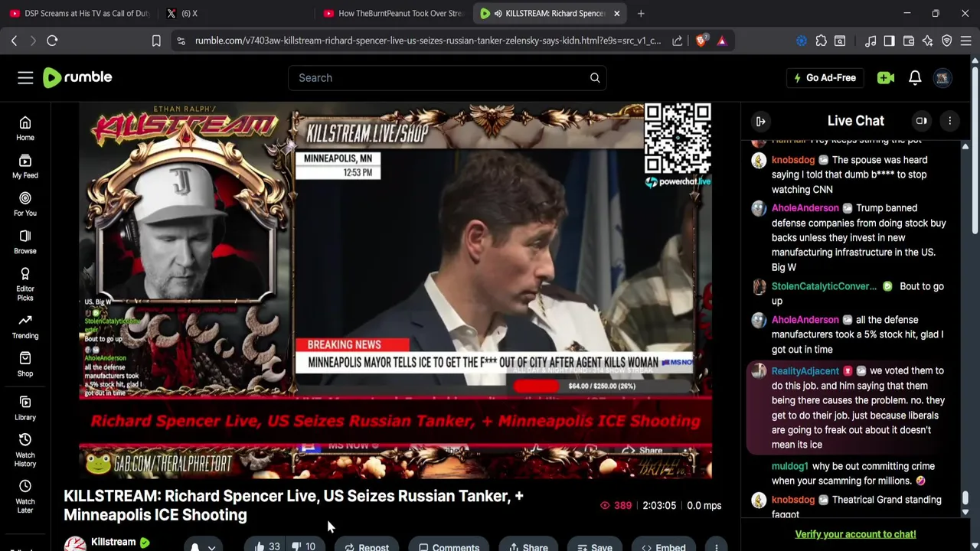Click chat username StolenCatalyticConver...
The width and height of the screenshot is (980, 551).
coord(824,286)
